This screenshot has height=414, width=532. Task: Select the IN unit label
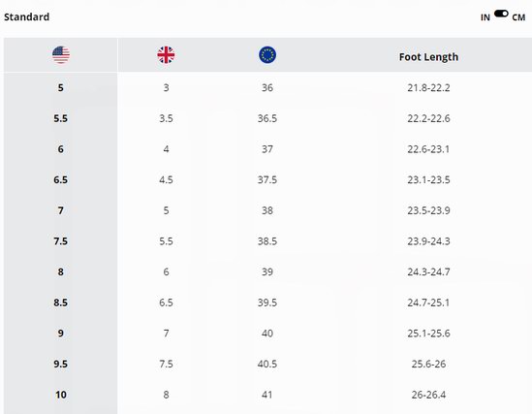point(485,17)
